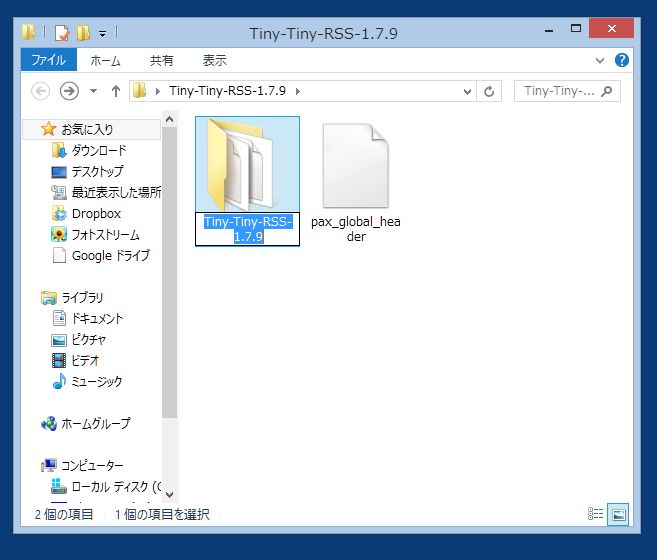
Task: Open ダウンロード in the navigation pane
Action: [x=99, y=150]
